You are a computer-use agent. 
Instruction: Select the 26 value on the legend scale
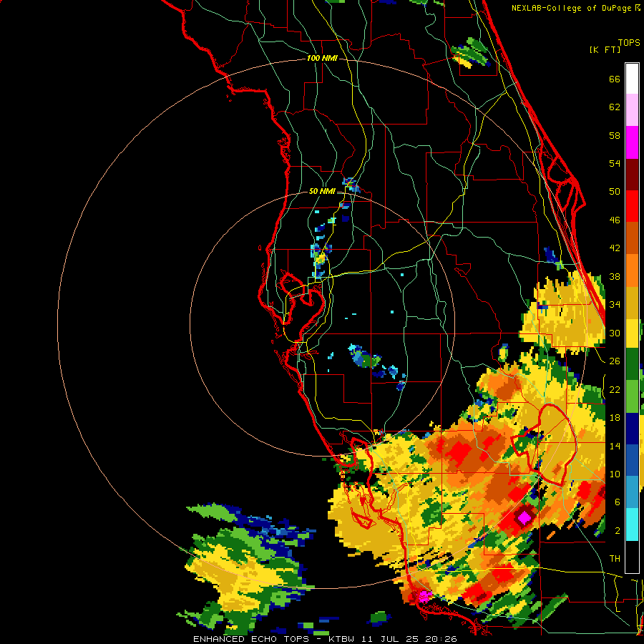615,361
